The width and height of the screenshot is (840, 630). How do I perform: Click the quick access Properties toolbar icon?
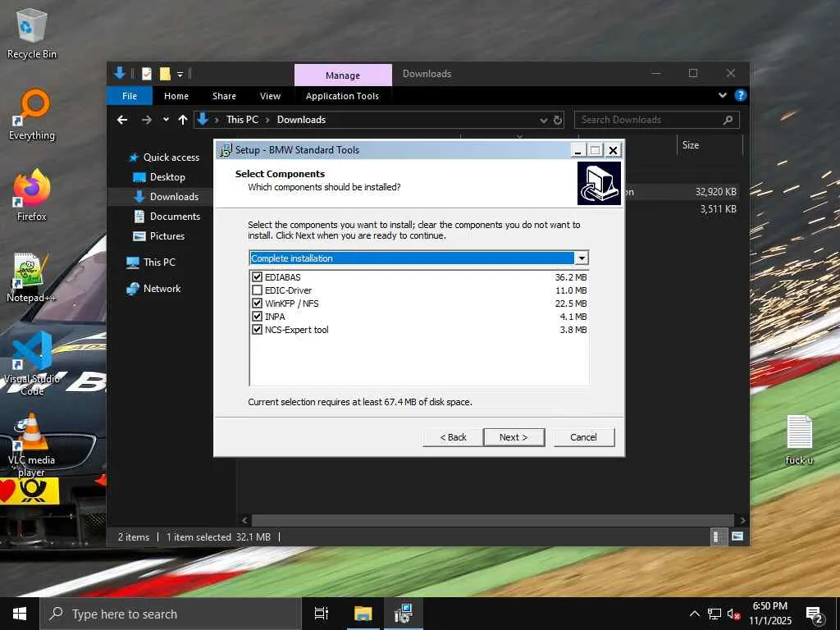pos(147,73)
